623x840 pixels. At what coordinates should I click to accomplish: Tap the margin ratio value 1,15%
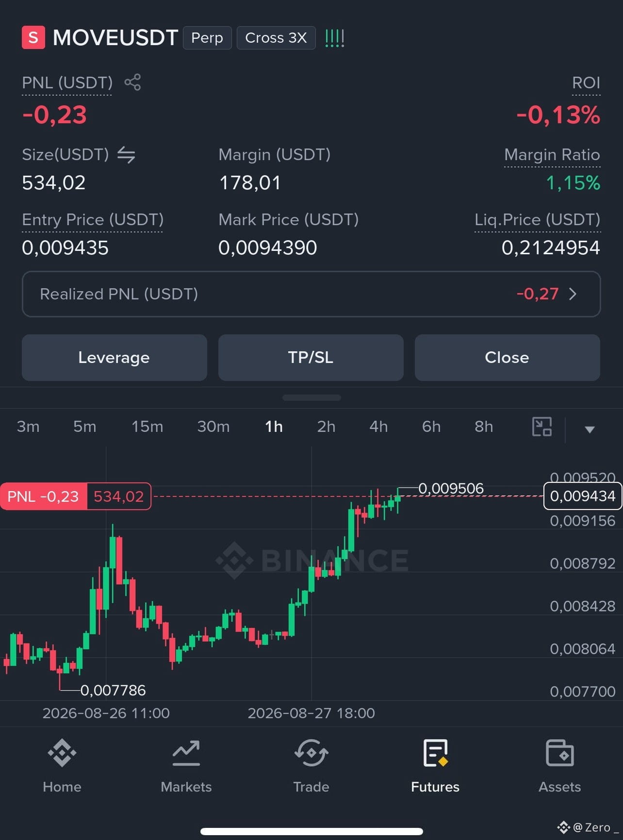[573, 183]
